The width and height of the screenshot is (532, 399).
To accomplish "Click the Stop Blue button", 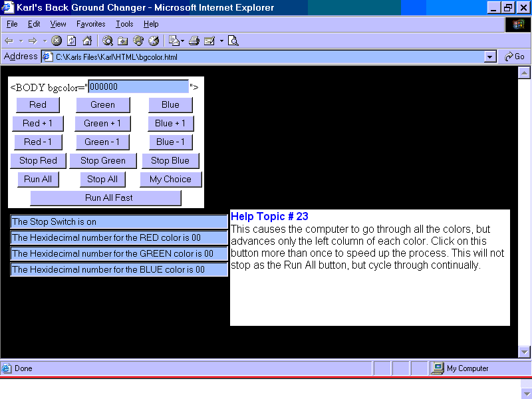I will [170, 161].
